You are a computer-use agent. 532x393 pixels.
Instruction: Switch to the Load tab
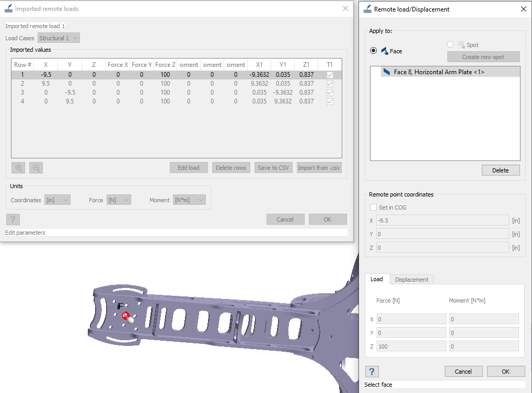(x=376, y=280)
